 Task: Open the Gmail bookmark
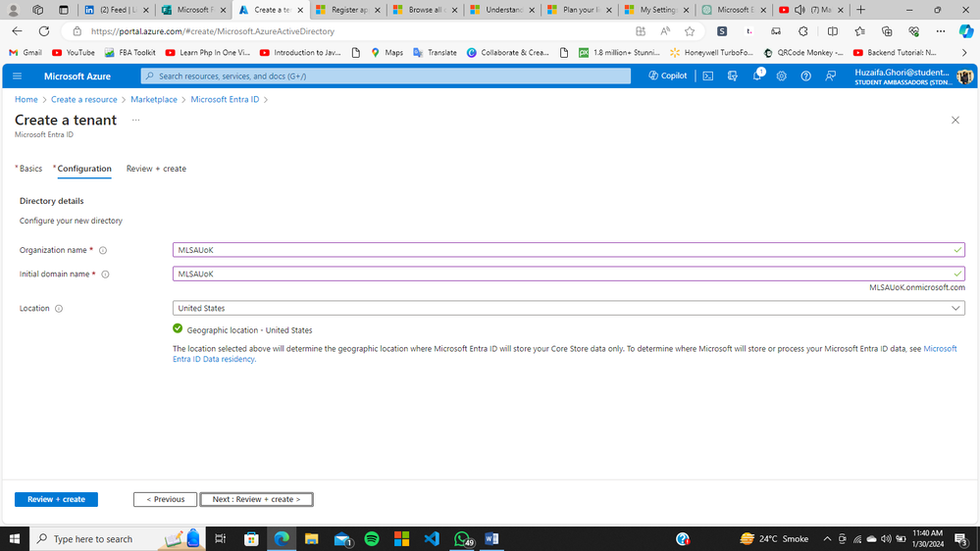(26, 53)
